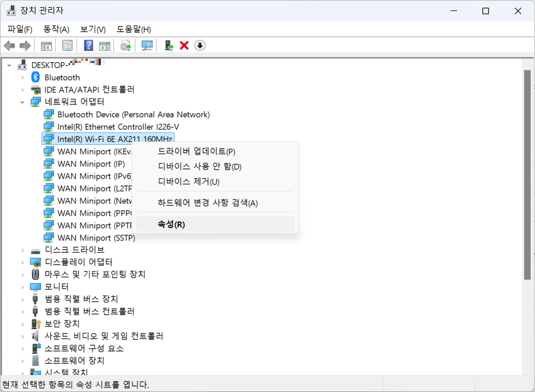Click the vertical scrollbar thumb
The image size is (535, 392).
[527, 175]
